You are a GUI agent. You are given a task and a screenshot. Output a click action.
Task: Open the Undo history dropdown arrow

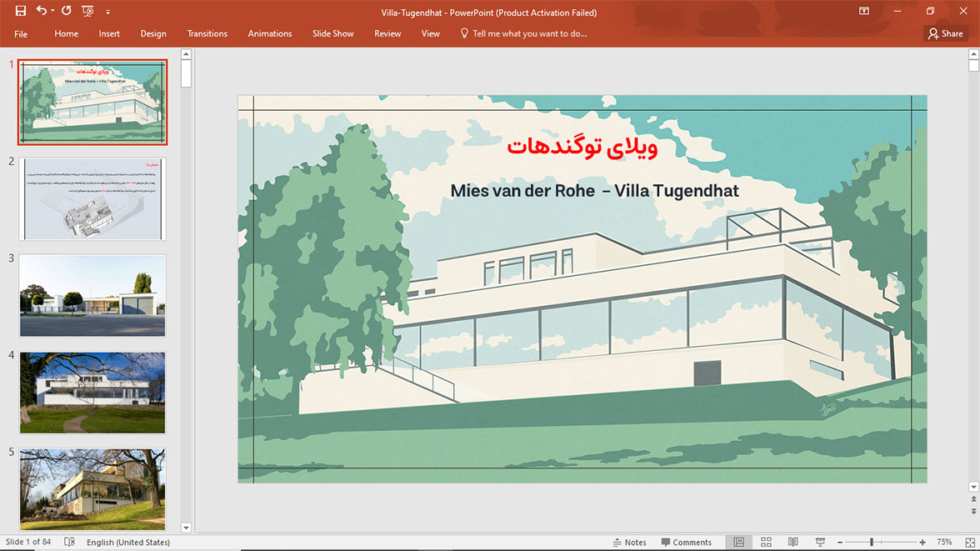point(52,11)
